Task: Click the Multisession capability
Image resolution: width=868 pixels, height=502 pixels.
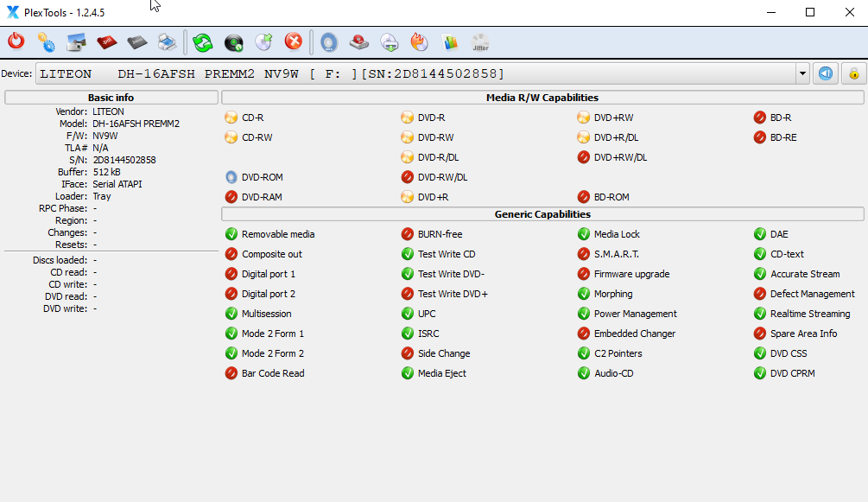Action: click(x=258, y=314)
